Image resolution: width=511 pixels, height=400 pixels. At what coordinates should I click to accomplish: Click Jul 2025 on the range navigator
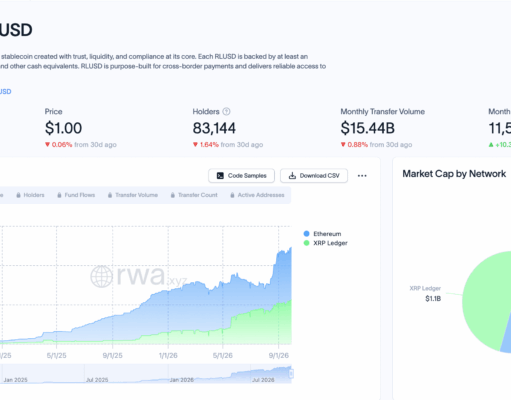coord(97,380)
